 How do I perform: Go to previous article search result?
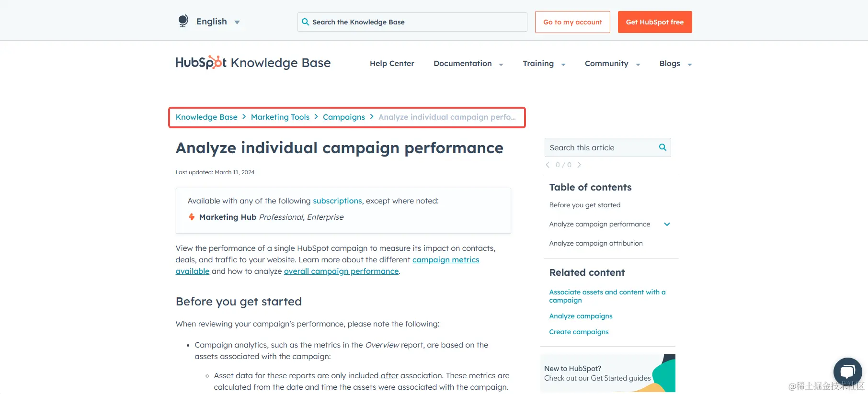pyautogui.click(x=548, y=165)
